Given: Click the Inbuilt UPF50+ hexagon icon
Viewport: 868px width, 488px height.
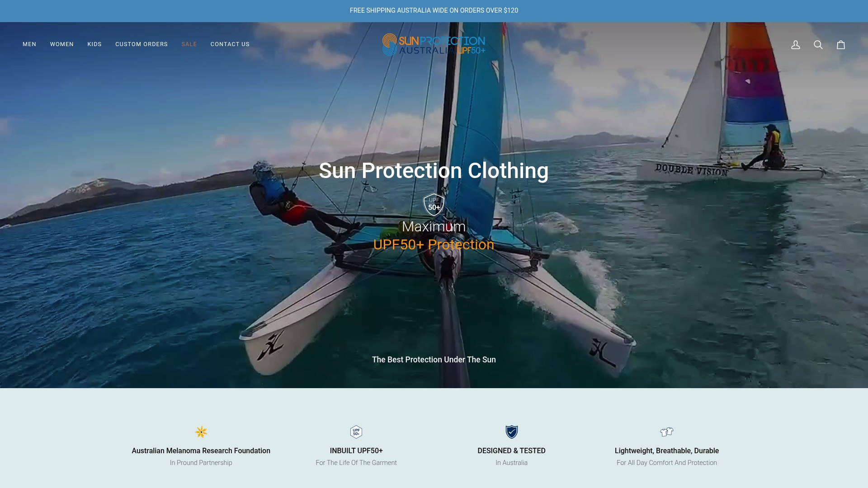Looking at the screenshot, I should pos(356,432).
